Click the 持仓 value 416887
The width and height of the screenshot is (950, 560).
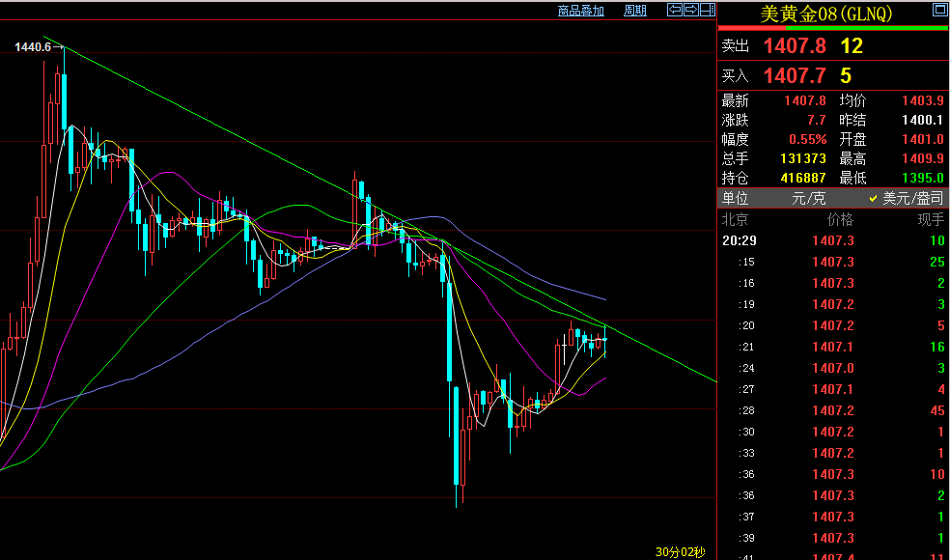(x=803, y=179)
